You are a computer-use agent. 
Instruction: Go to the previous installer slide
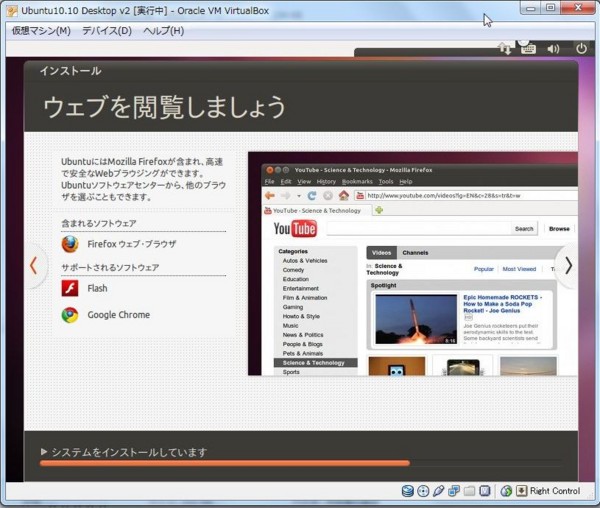click(34, 265)
